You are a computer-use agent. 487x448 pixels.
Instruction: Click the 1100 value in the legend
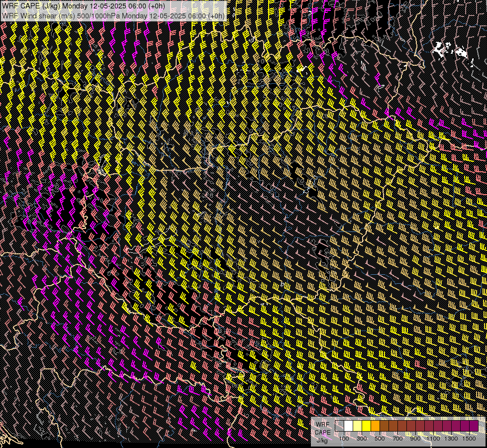[x=433, y=439]
